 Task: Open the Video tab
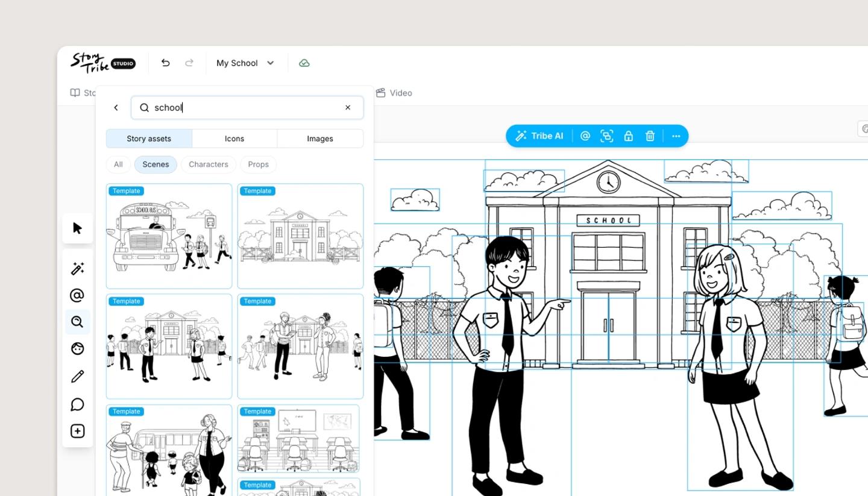[394, 93]
